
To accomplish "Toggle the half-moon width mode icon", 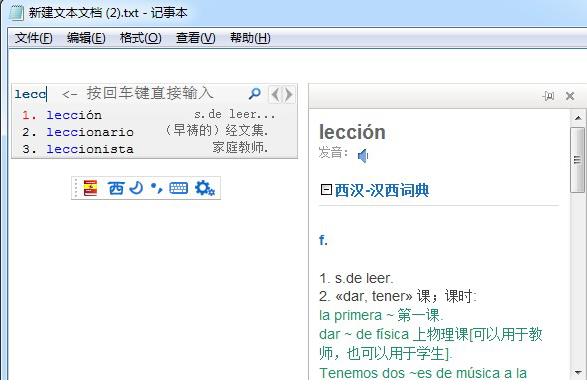I will (x=136, y=188).
